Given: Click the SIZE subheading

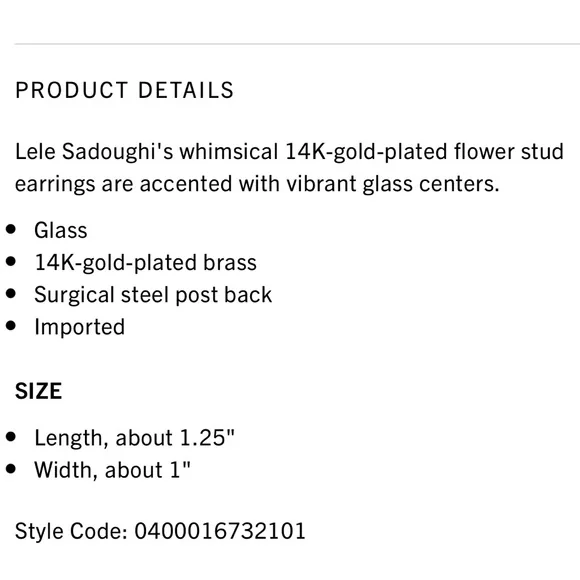Looking at the screenshot, I should [x=38, y=391].
